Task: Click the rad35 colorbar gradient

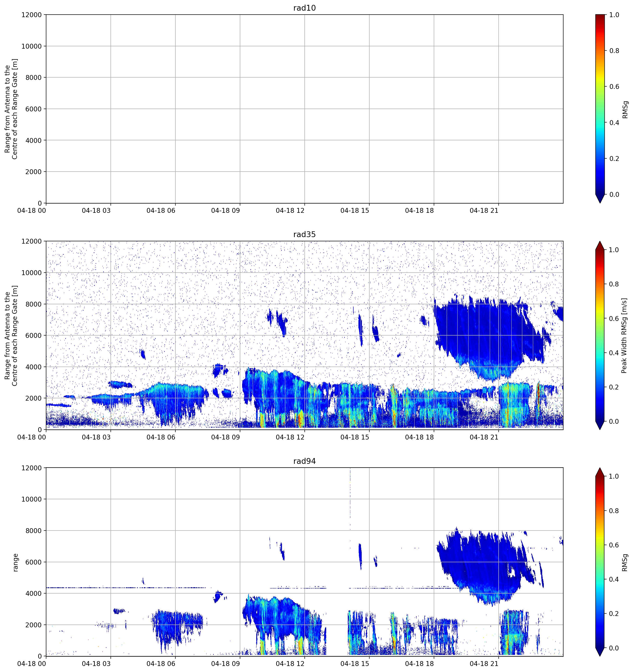Action: point(600,335)
